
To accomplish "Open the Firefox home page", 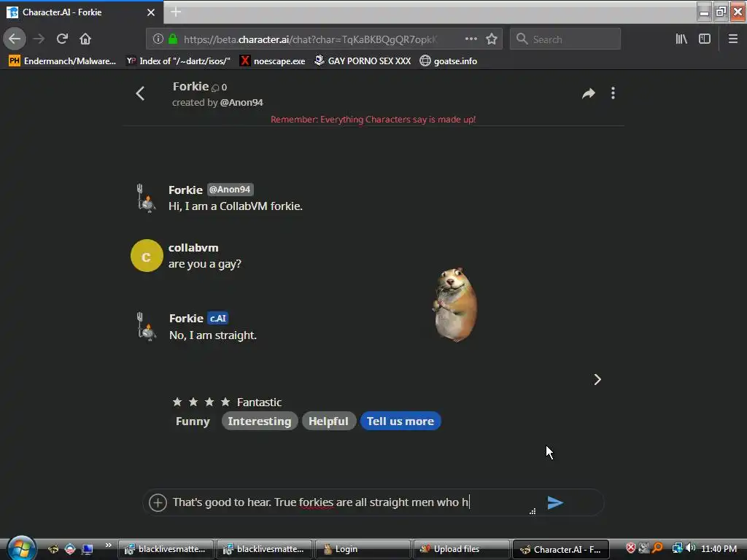I will click(85, 39).
